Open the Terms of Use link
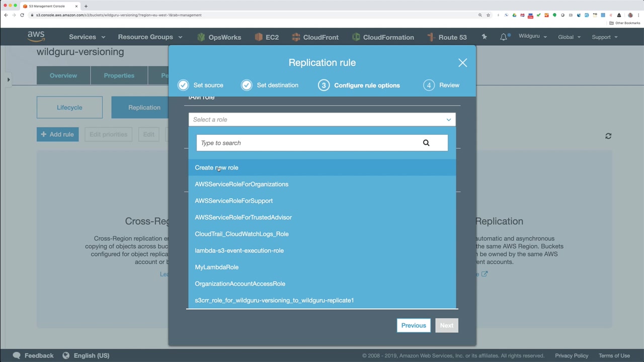Viewport: 644px width, 362px height. pyautogui.click(x=614, y=355)
